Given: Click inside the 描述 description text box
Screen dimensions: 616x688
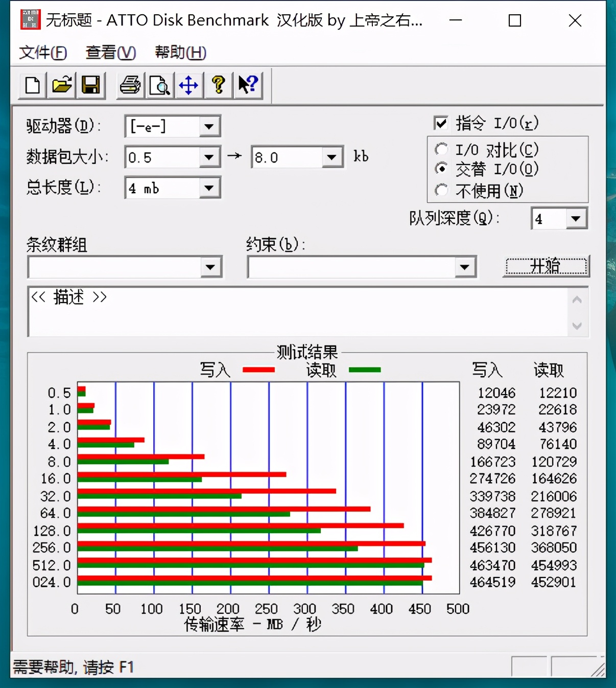Looking at the screenshot, I should tap(298, 312).
